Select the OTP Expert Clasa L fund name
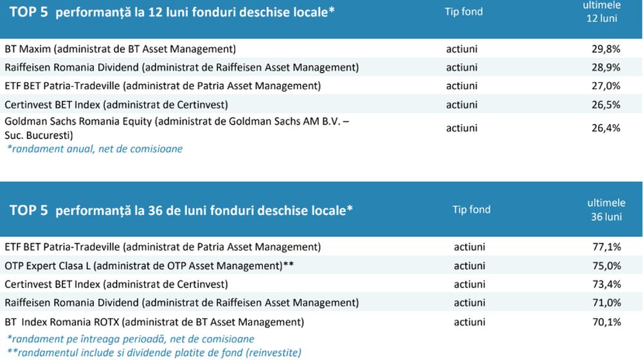This screenshot has width=643, height=364. point(149,266)
